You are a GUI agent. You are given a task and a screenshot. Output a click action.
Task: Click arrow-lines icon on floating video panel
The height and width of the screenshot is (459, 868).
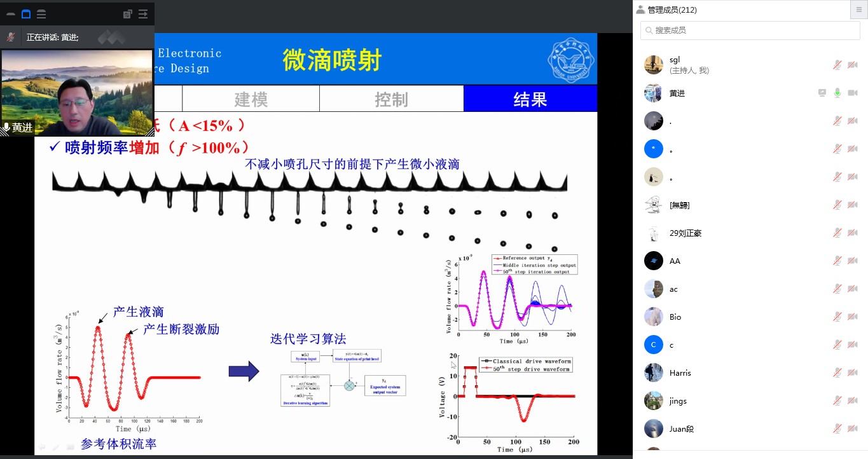point(142,14)
